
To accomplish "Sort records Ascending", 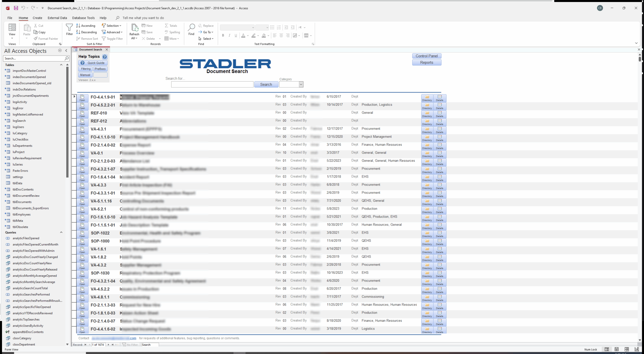I will 86,26.
